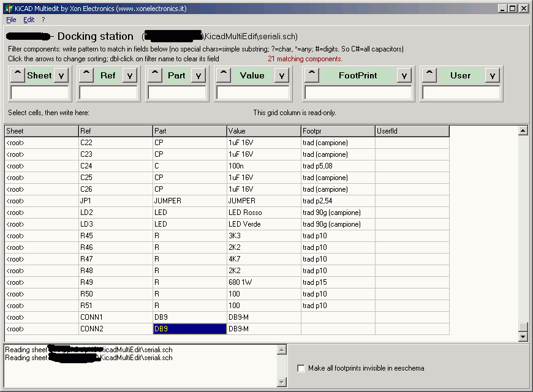This screenshot has height=392, width=533.
Task: Select the CONN1 reference cell
Action: 116,317
